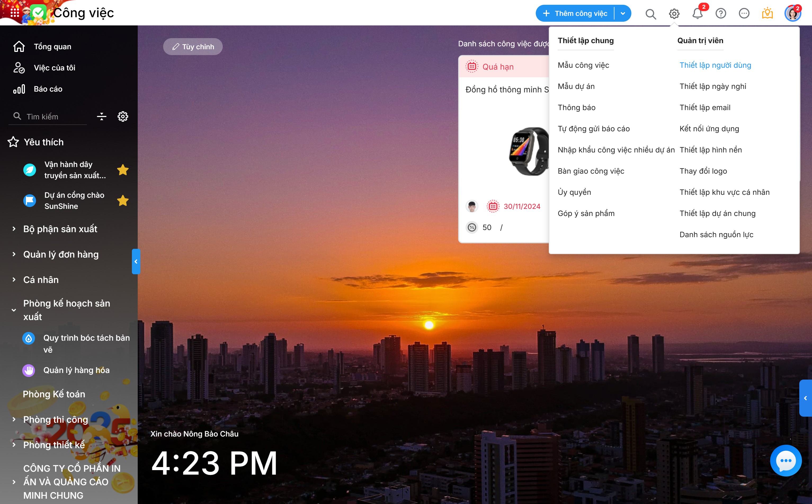Select Thiết lập ngày nghỉ admin option
Viewport: 812px width, 504px height.
tap(713, 87)
